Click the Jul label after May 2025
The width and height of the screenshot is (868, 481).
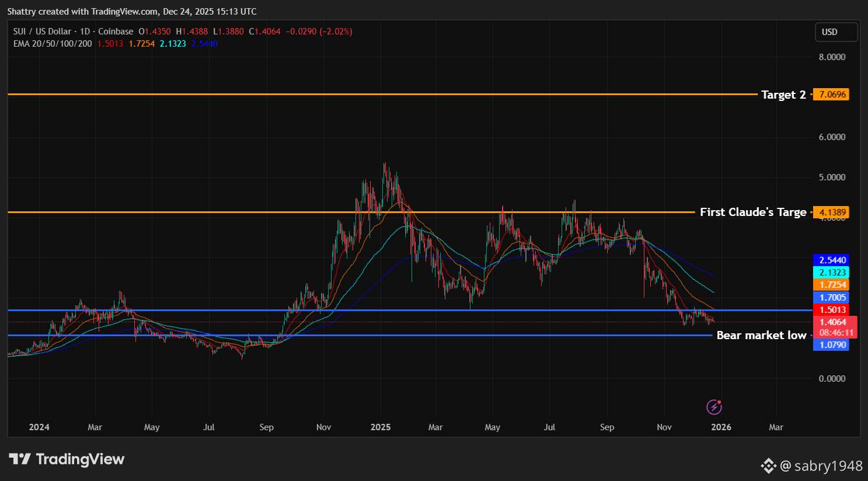point(549,427)
